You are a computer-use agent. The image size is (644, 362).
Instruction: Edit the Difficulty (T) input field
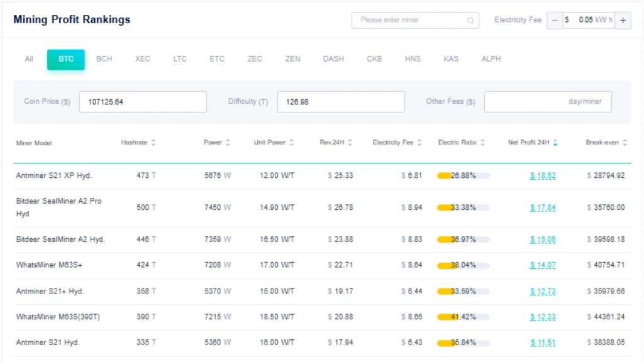pyautogui.click(x=341, y=102)
